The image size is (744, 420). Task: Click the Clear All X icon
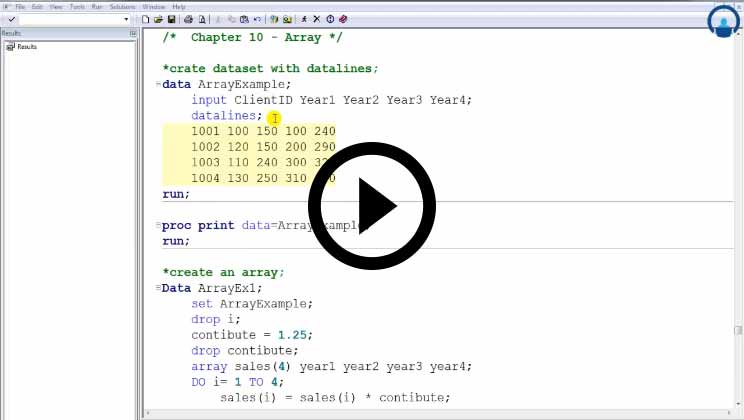click(x=316, y=19)
